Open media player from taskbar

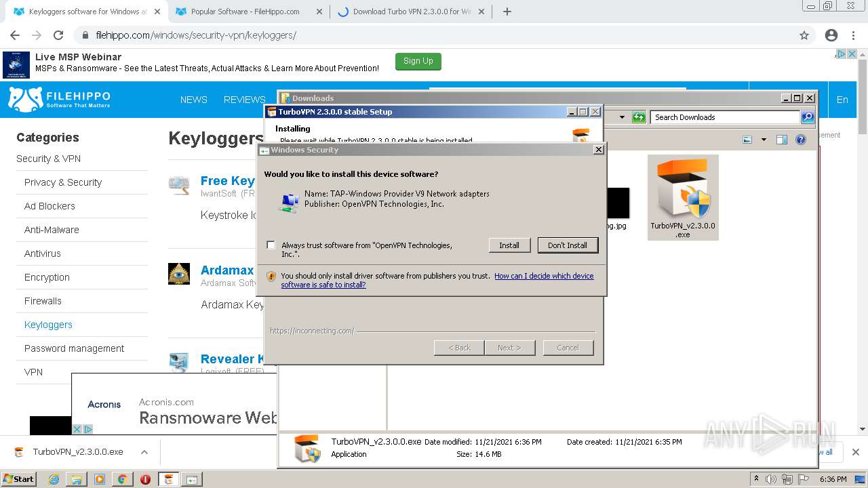[x=100, y=479]
